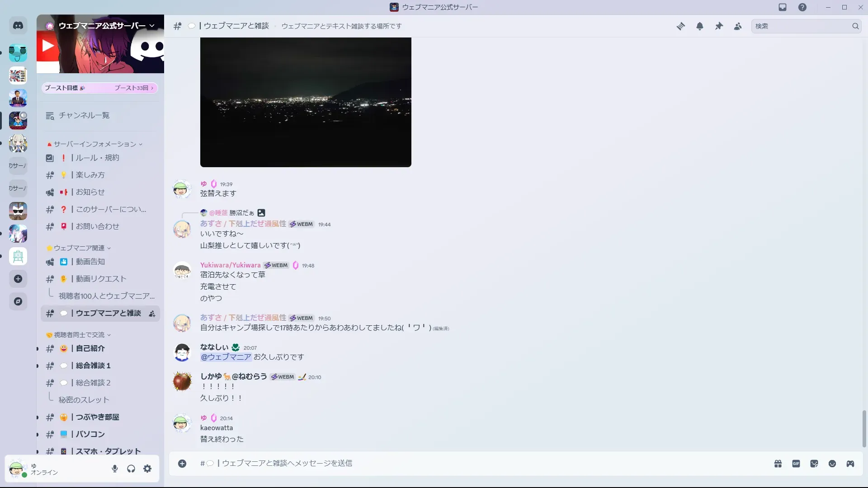
Task: Toggle microphone mute
Action: [115, 469]
